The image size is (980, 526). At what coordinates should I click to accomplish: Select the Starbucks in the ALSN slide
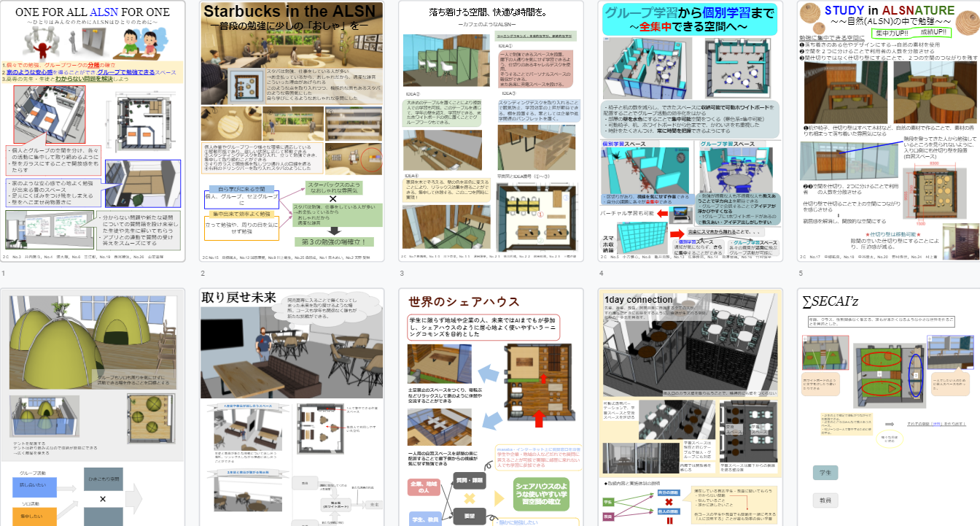(292, 131)
